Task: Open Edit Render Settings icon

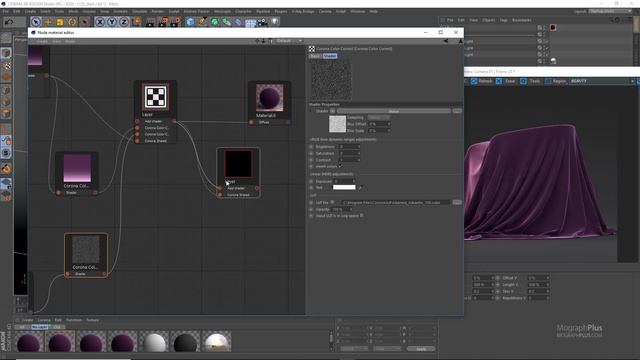Action: pyautogui.click(x=176, y=22)
